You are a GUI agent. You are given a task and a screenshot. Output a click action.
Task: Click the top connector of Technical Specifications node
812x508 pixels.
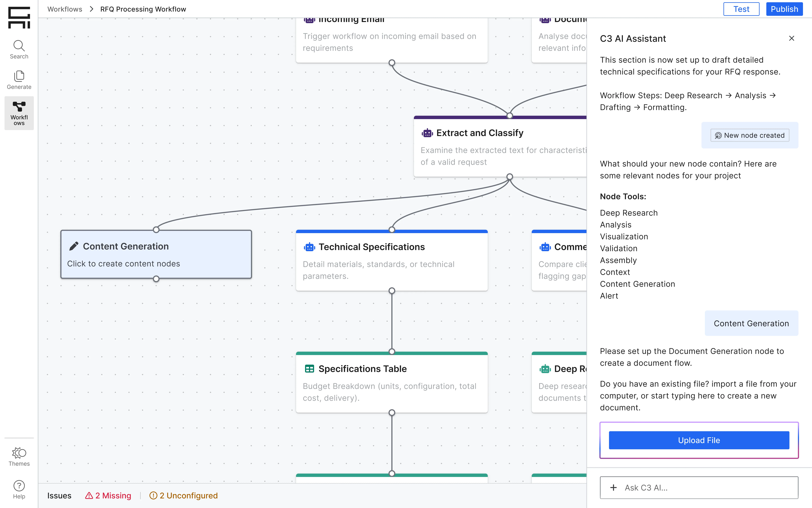[392, 230]
